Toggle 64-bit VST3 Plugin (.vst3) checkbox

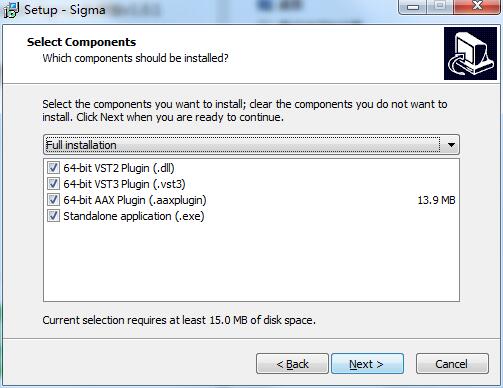(x=53, y=184)
